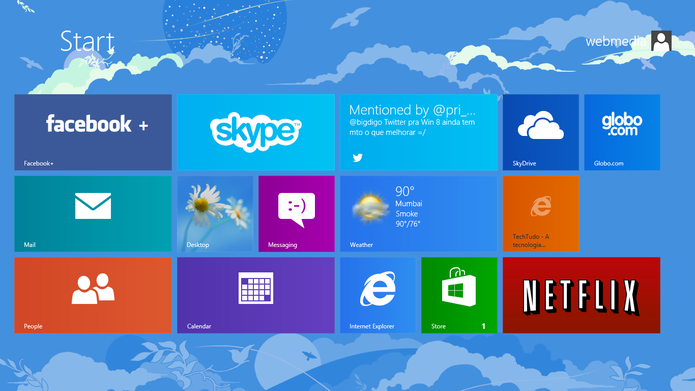
Task: Open the orange TechTudo pinned site tile
Action: (541, 214)
